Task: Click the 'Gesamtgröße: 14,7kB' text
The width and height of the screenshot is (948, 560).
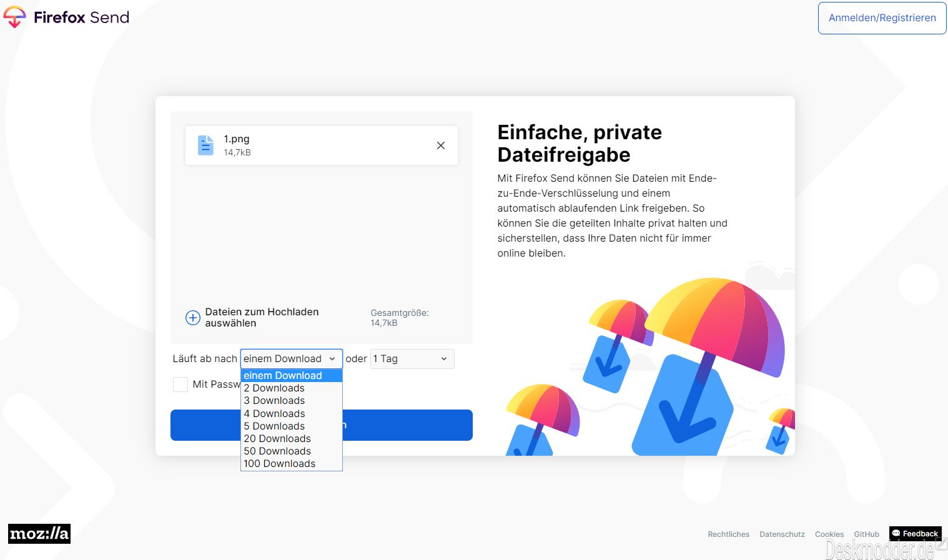Action: tap(400, 318)
